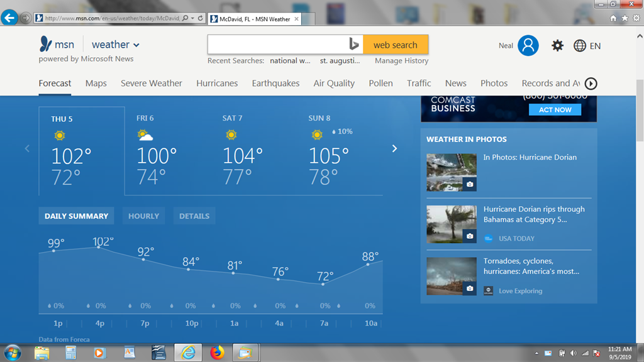Select the SAT 7 forecast card
Viewport: 644px width, 362px height.
click(254, 151)
